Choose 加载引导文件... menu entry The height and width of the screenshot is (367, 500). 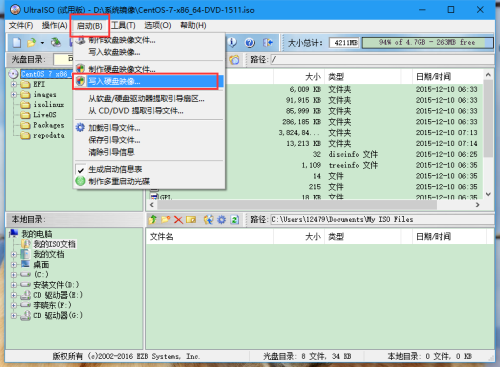[x=149, y=128]
